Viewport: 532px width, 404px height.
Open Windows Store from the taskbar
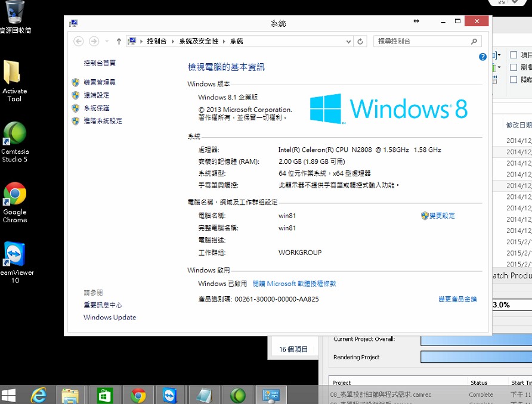pos(104,395)
